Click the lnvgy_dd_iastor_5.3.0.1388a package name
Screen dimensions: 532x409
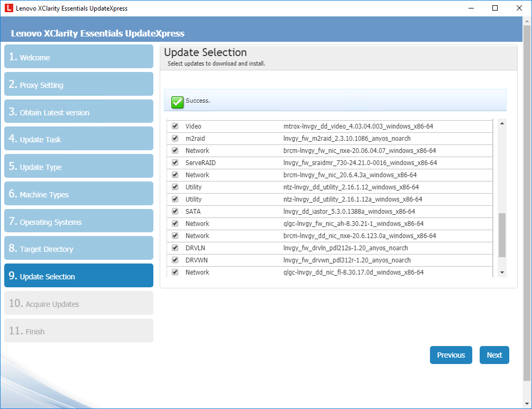click(349, 212)
